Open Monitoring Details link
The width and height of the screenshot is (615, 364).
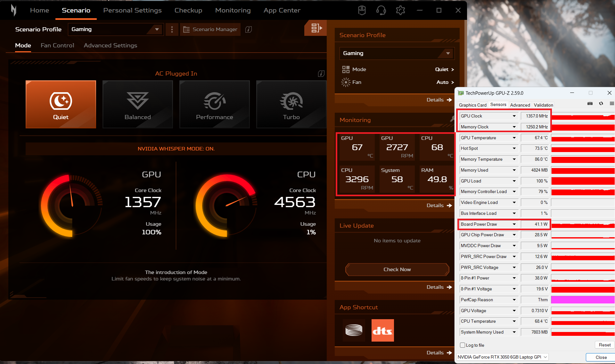tap(439, 206)
